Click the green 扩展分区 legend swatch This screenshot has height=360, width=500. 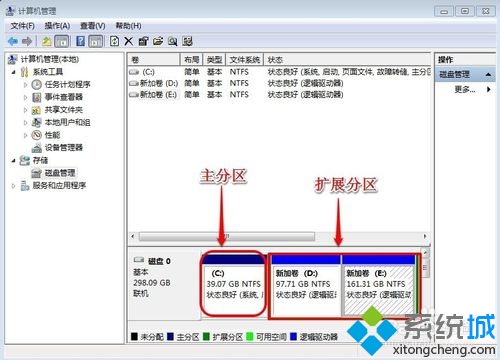[x=206, y=336]
